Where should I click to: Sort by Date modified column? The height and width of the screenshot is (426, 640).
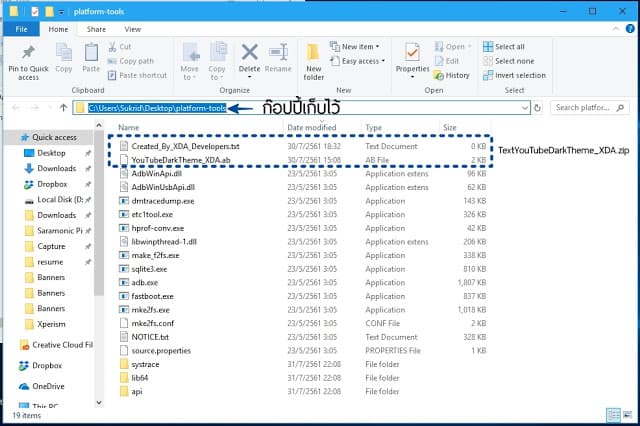click(x=311, y=127)
